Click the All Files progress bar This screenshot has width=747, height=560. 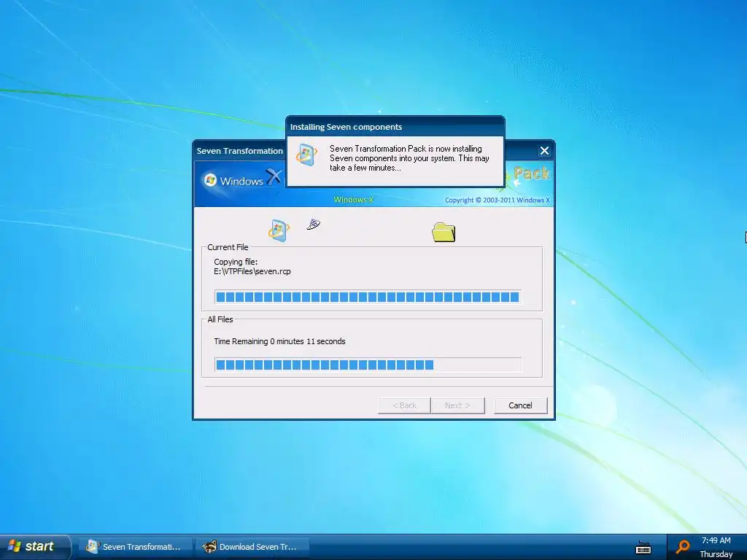tap(368, 365)
